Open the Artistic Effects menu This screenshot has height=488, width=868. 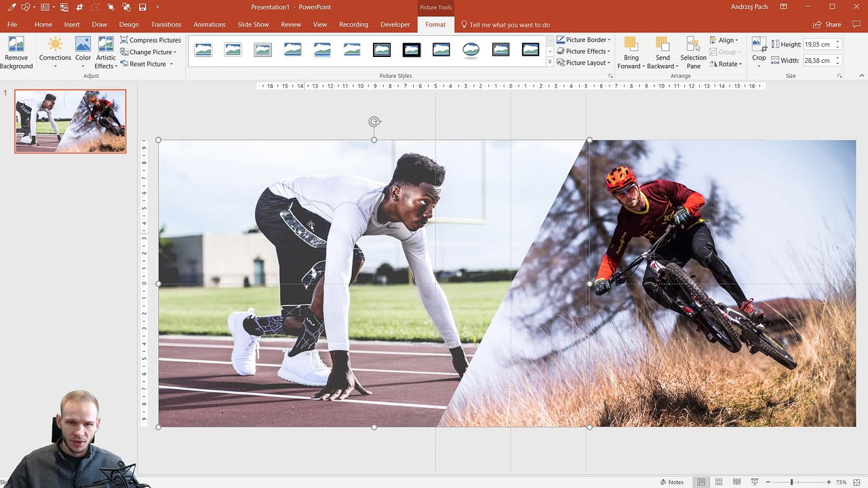pos(106,53)
